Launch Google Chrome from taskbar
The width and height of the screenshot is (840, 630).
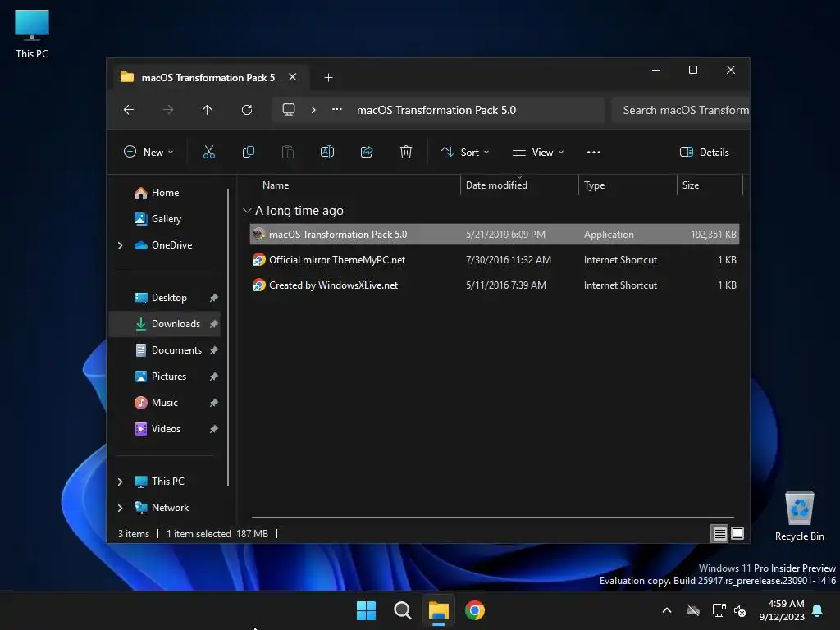pyautogui.click(x=475, y=610)
